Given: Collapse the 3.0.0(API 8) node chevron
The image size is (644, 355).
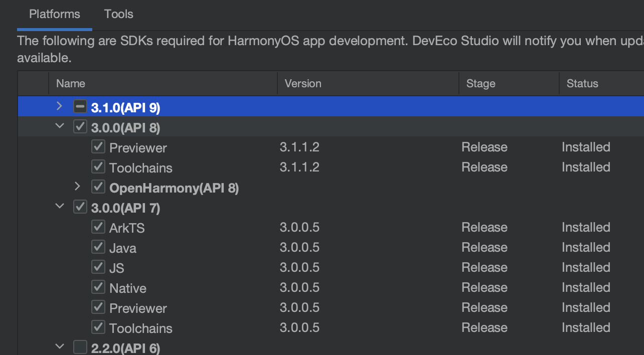Looking at the screenshot, I should pyautogui.click(x=60, y=126).
